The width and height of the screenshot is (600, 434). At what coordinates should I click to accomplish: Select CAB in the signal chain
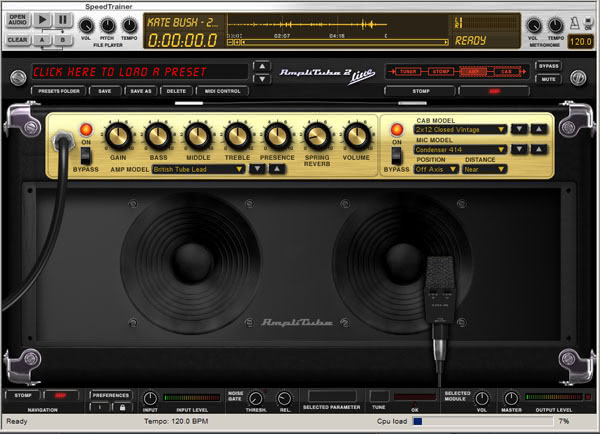point(506,72)
